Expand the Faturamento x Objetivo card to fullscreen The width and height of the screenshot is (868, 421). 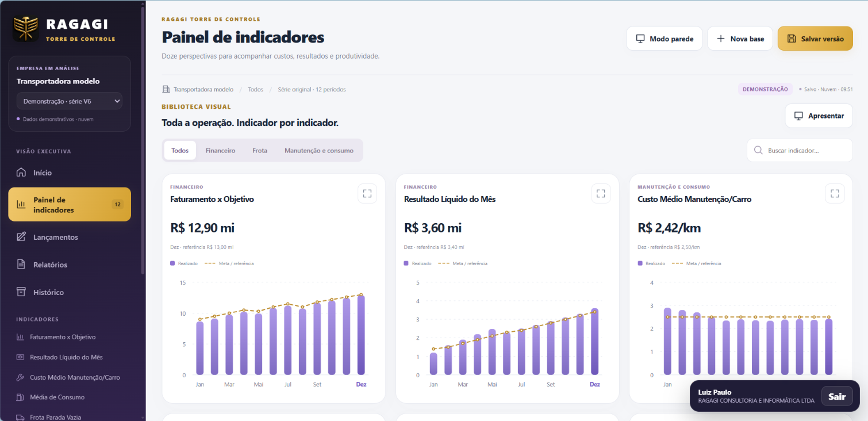[367, 193]
